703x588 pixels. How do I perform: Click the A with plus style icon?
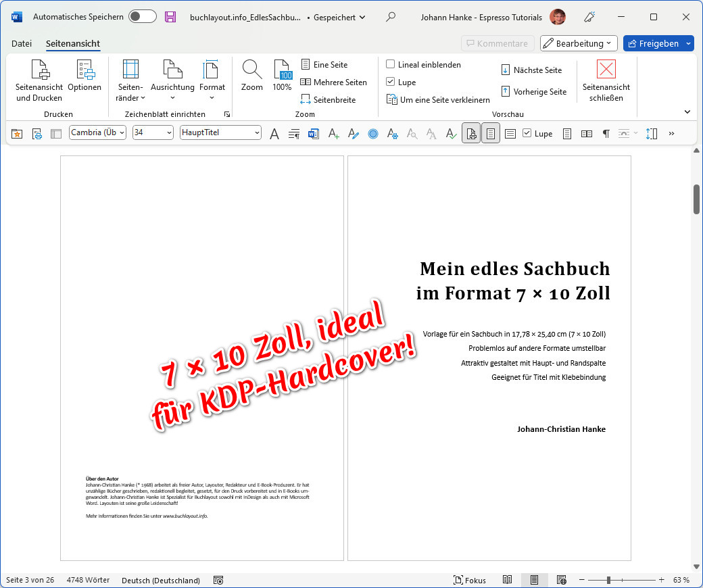(333, 134)
